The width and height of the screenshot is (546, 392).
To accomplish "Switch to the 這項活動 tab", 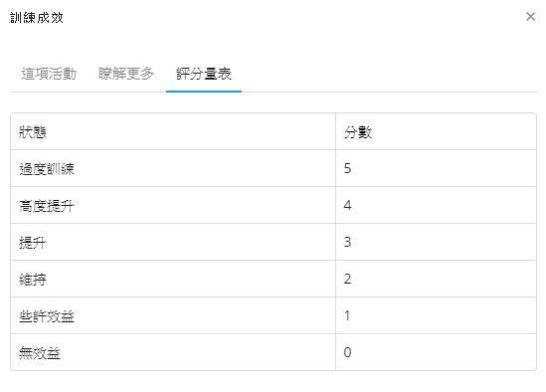I will point(49,74).
